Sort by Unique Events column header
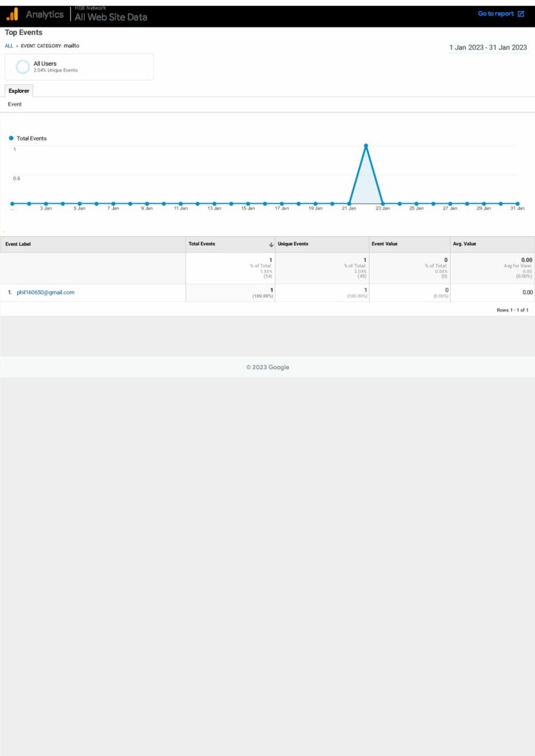The width and height of the screenshot is (535, 756). coord(293,244)
